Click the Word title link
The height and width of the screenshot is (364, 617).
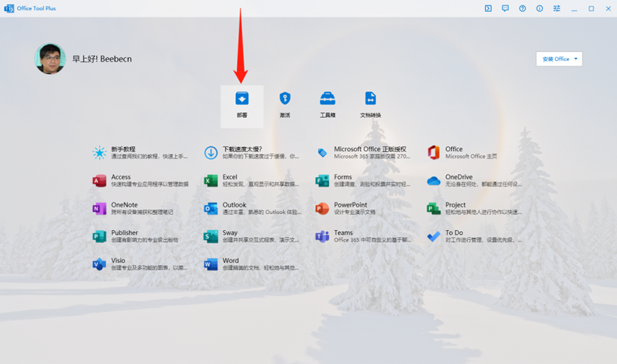tap(231, 260)
